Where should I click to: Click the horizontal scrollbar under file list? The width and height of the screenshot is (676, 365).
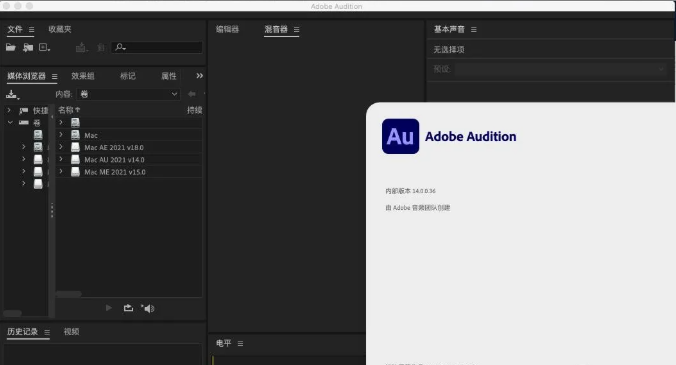[x=69, y=294]
